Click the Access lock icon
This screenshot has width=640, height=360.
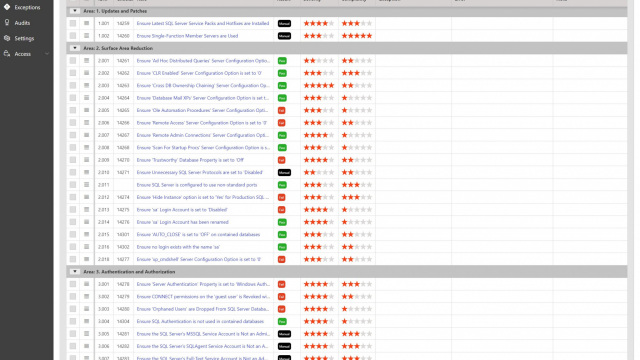(x=7, y=53)
